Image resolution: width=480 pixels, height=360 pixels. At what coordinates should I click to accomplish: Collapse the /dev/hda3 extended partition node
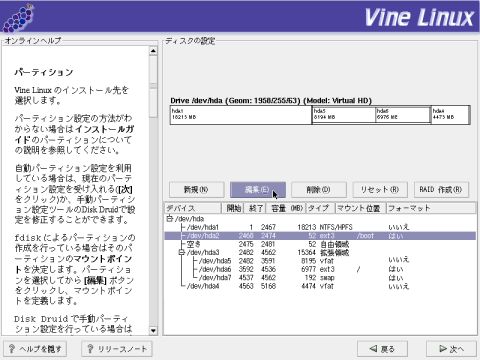pyautogui.click(x=182, y=252)
